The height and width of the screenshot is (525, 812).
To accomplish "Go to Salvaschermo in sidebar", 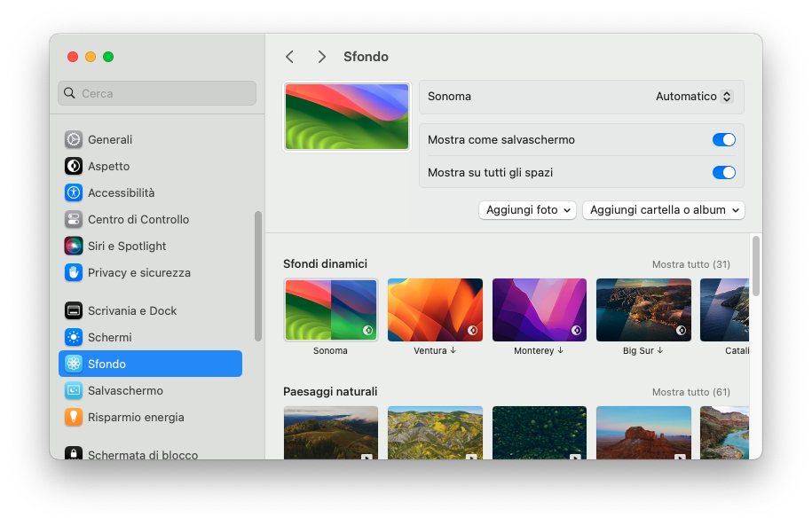I will (124, 390).
